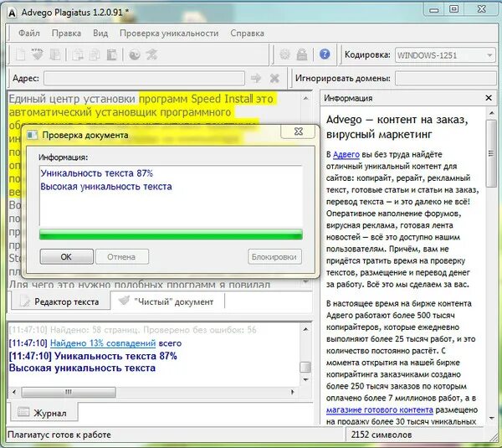Click the Блокировки button
Viewport: 502px width, 448px height.
pyautogui.click(x=274, y=257)
